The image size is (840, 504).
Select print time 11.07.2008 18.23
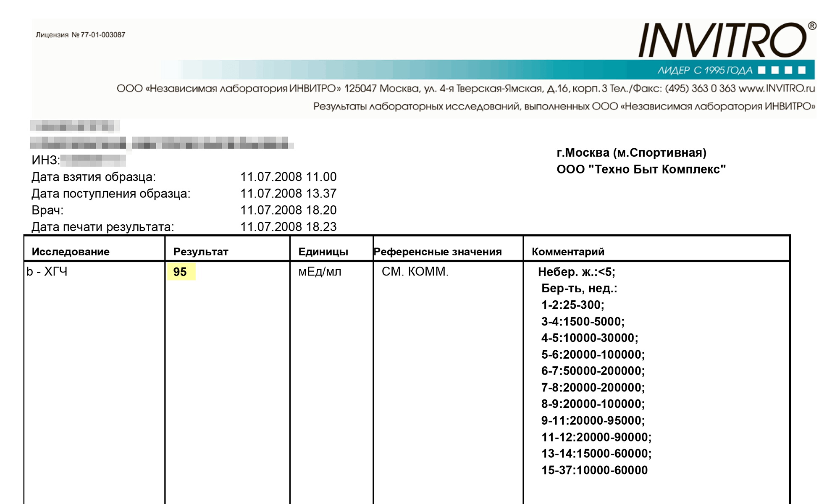pyautogui.click(x=289, y=227)
